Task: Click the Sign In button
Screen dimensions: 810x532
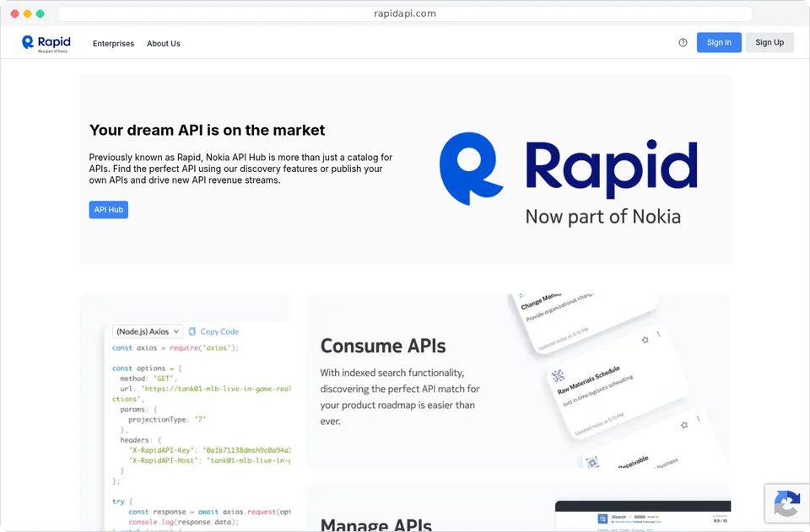Action: (x=719, y=42)
